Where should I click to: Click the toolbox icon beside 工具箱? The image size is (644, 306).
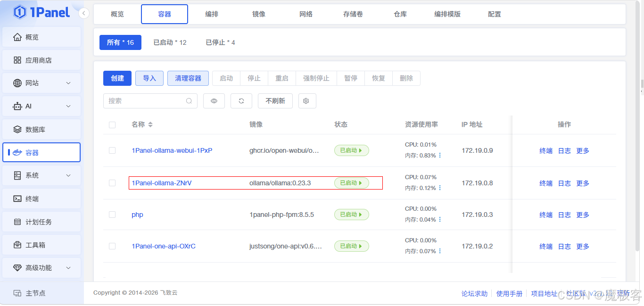pos(17,245)
